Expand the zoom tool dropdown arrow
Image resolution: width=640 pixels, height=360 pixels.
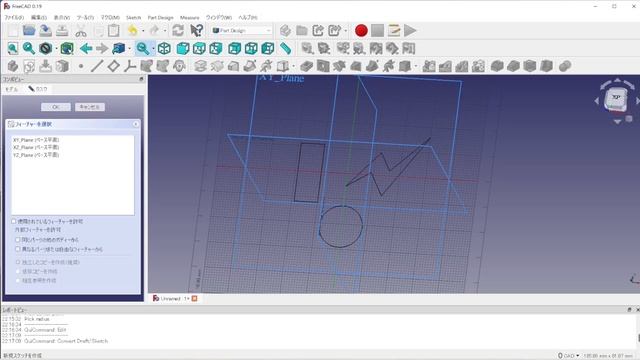click(x=153, y=49)
